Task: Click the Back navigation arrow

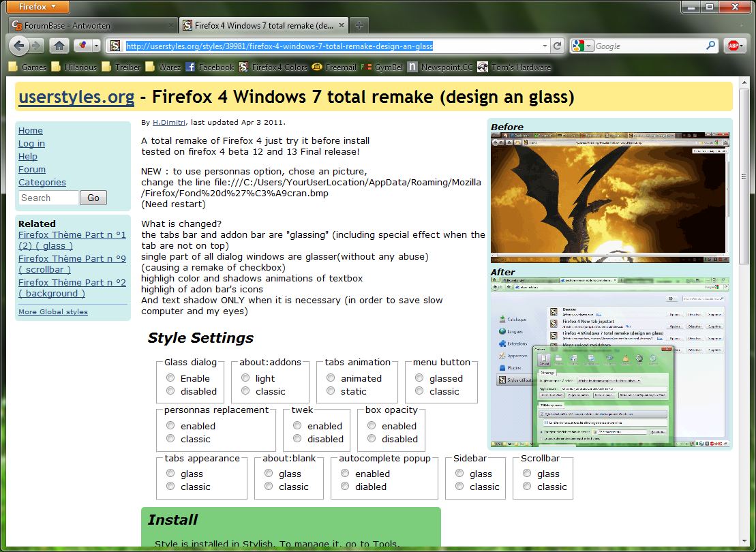Action: pos(18,46)
